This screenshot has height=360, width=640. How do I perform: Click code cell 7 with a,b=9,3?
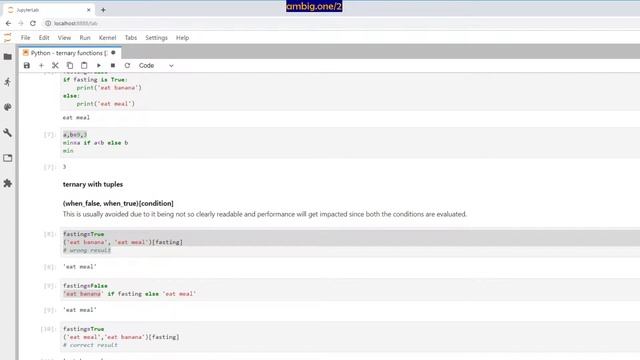[x=350, y=142]
